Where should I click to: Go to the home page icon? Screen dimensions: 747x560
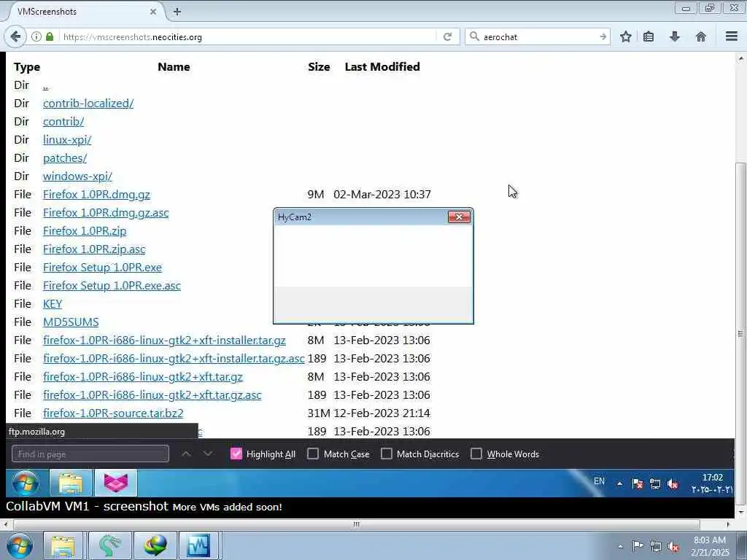701,36
